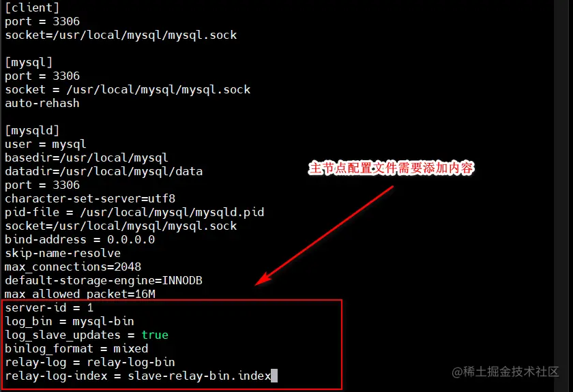Click the text cursor block after index
This screenshot has height=392, width=573.
pos(274,376)
